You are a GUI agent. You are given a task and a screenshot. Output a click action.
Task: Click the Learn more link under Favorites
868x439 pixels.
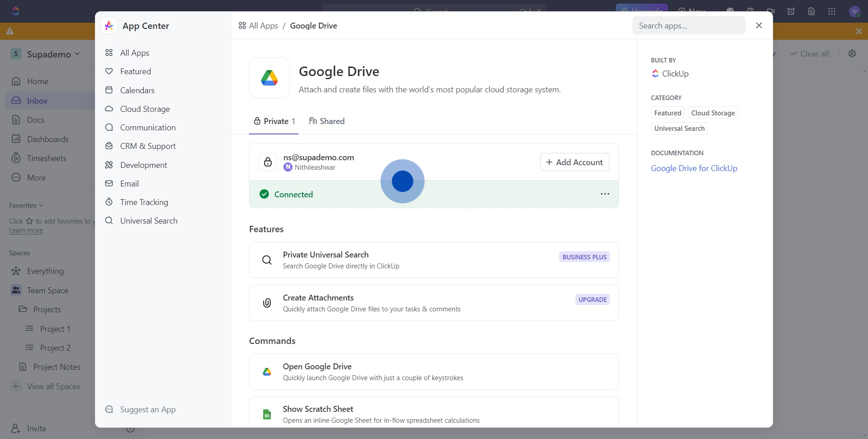[26, 230]
